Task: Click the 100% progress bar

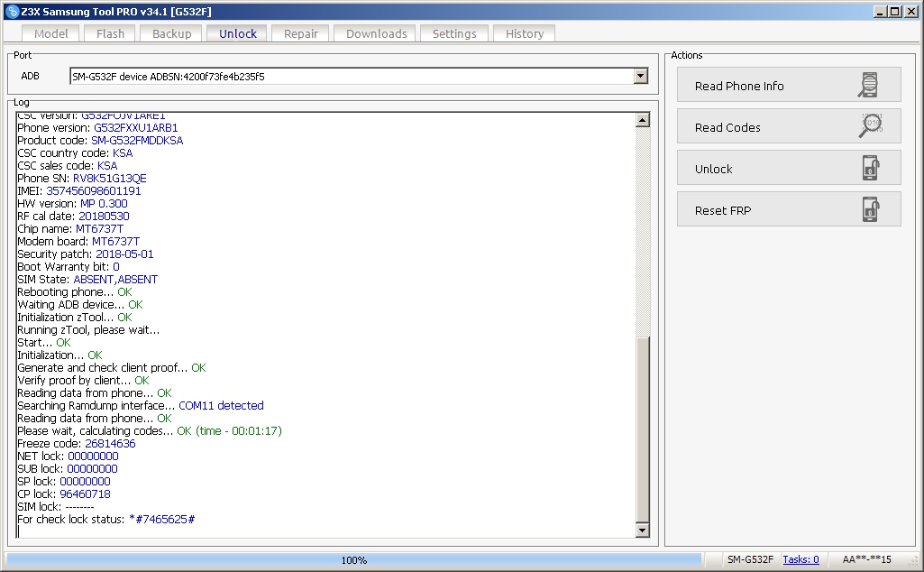Action: (x=353, y=559)
